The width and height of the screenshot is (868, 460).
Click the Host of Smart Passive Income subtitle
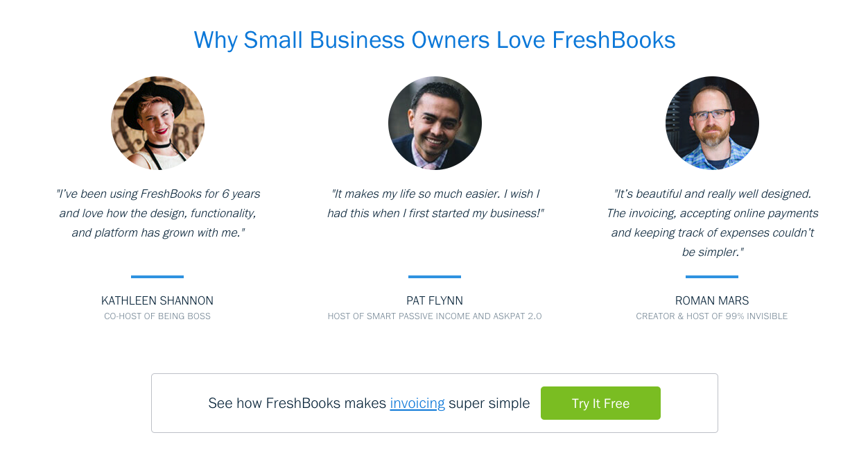tap(435, 316)
